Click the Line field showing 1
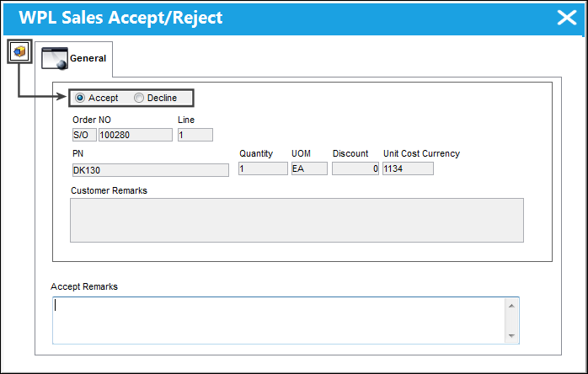 [x=195, y=135]
